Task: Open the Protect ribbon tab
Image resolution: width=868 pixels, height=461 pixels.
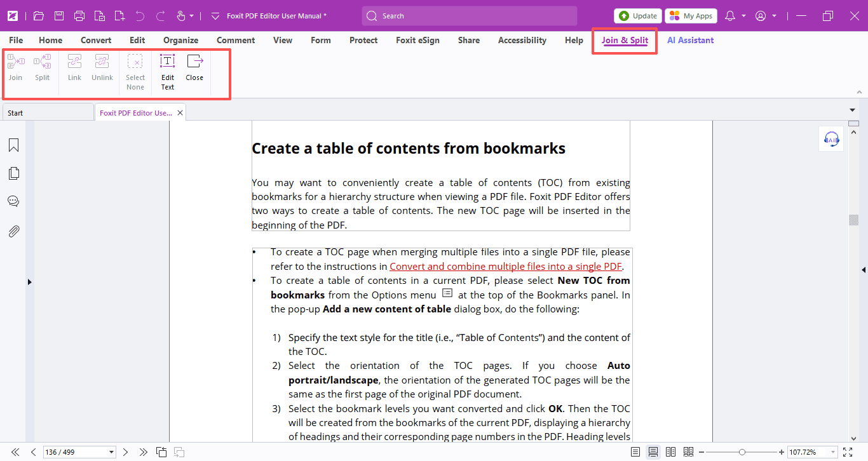Action: pyautogui.click(x=363, y=40)
